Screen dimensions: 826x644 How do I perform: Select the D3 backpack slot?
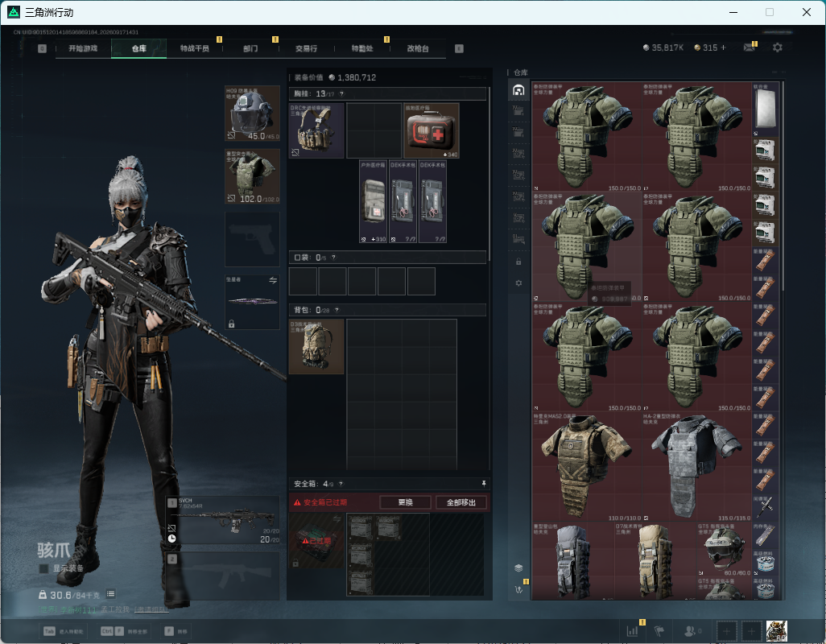tap(316, 346)
